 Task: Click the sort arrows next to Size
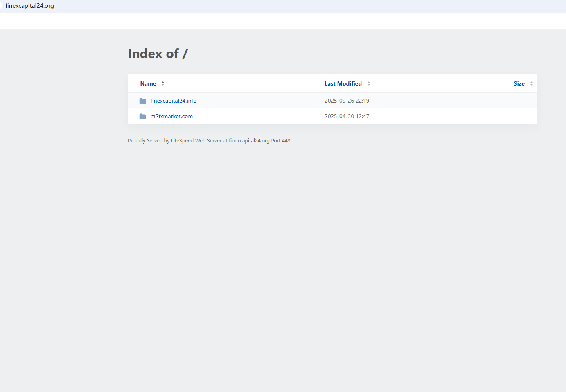532,83
